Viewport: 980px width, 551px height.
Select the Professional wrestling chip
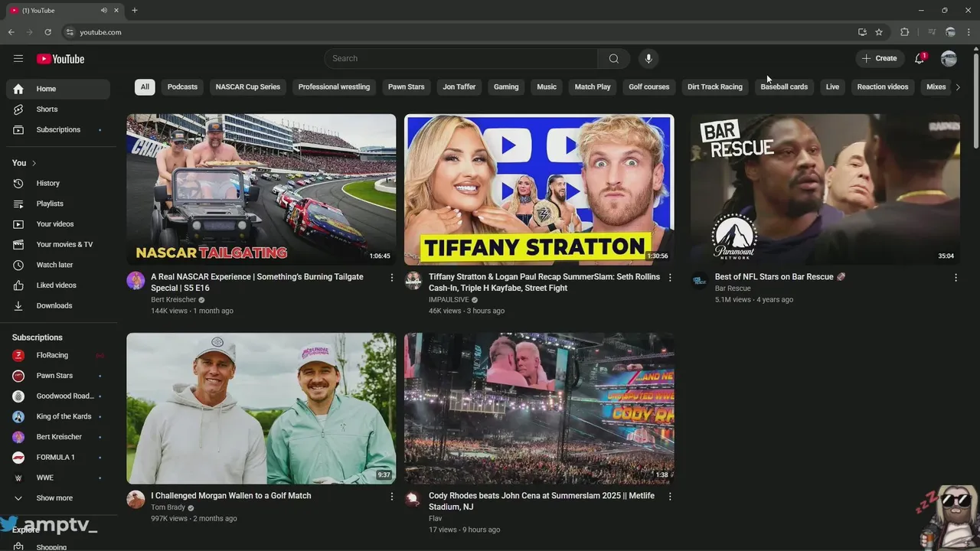[334, 87]
